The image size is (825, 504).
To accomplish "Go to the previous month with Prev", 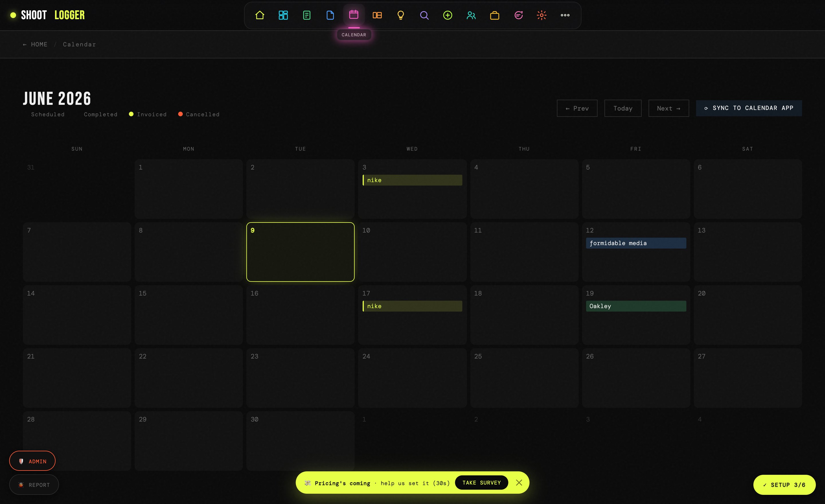I will pyautogui.click(x=577, y=108).
